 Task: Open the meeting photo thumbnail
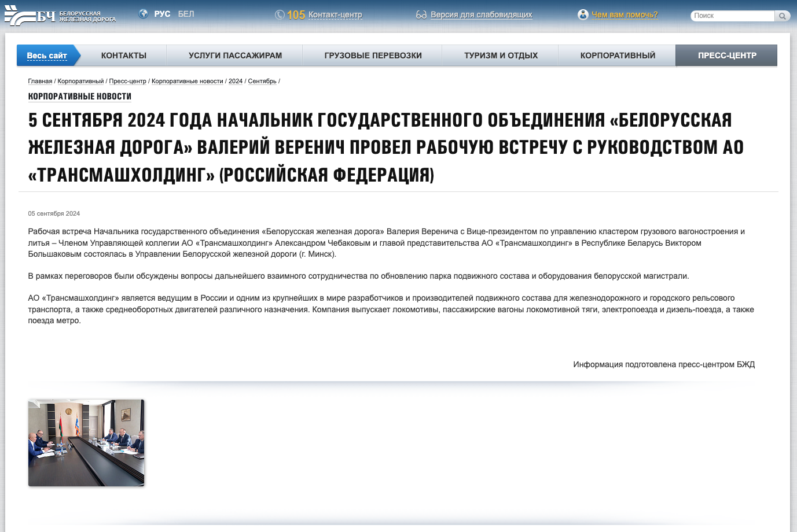click(86, 442)
